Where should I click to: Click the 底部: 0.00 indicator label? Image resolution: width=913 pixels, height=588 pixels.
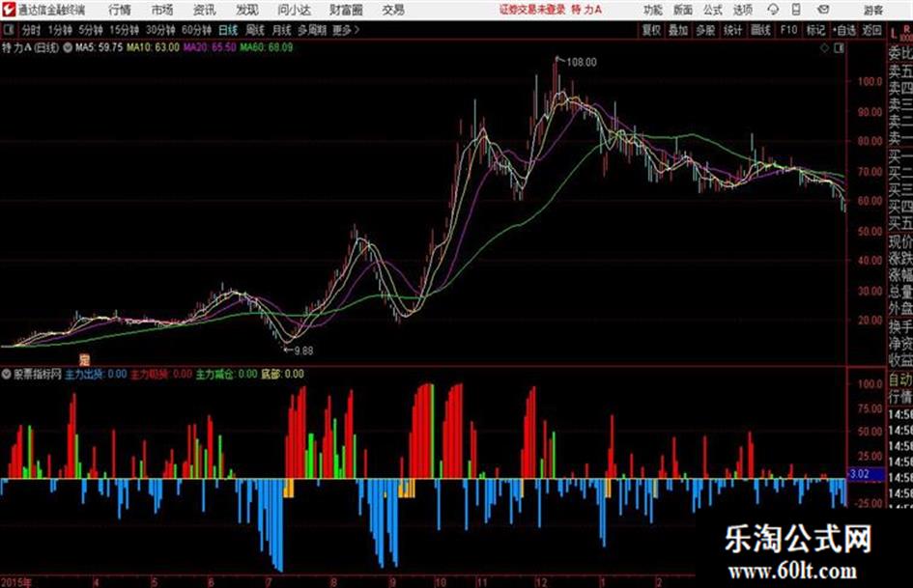(x=282, y=375)
